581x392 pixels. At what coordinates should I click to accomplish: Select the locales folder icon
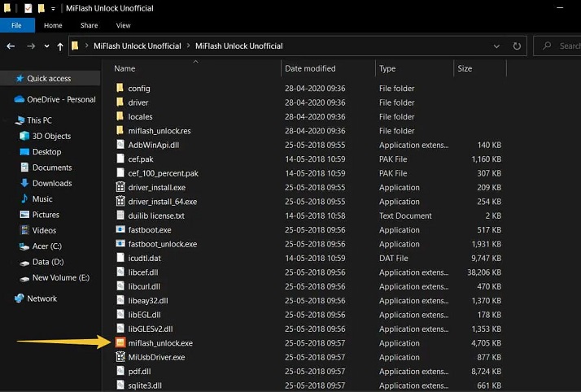click(120, 115)
